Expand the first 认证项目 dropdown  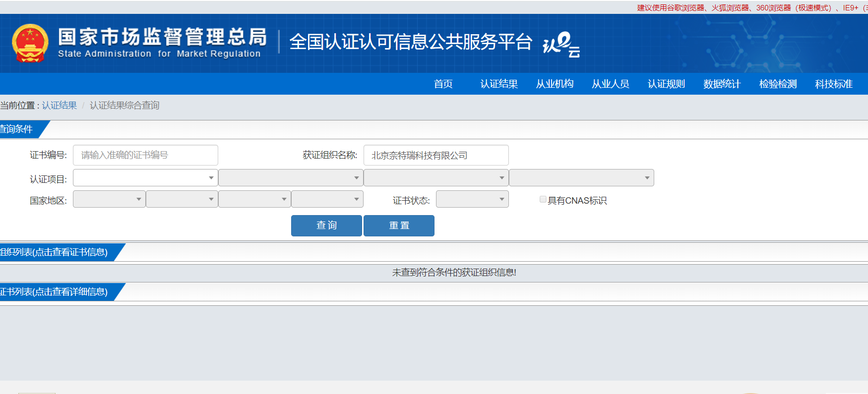tap(145, 178)
